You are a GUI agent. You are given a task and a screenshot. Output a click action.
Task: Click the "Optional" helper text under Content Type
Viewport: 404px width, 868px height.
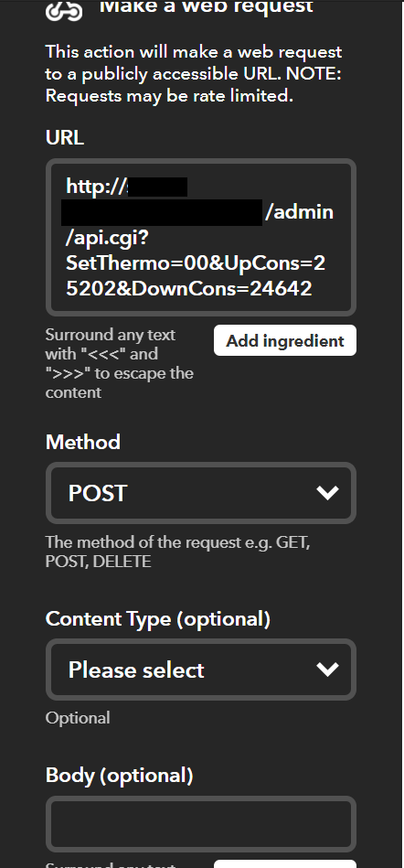click(x=78, y=718)
